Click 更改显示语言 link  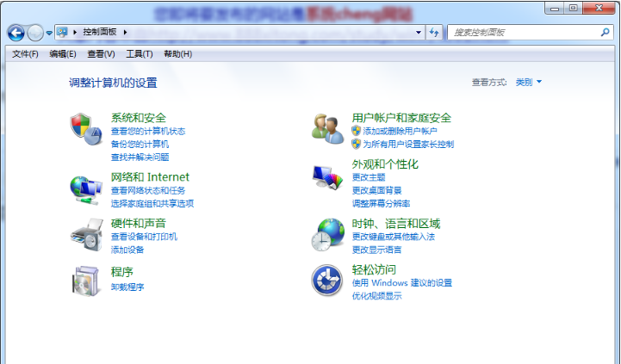(x=377, y=250)
